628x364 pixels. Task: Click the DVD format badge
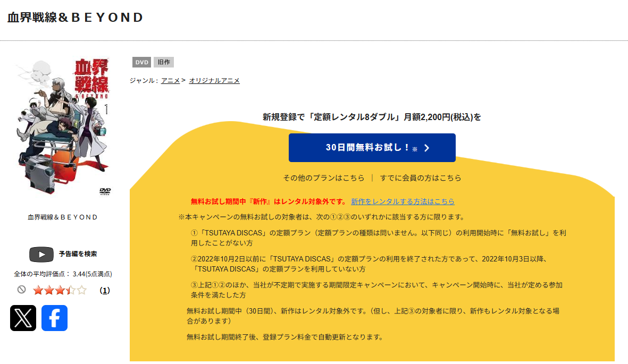pyautogui.click(x=142, y=62)
